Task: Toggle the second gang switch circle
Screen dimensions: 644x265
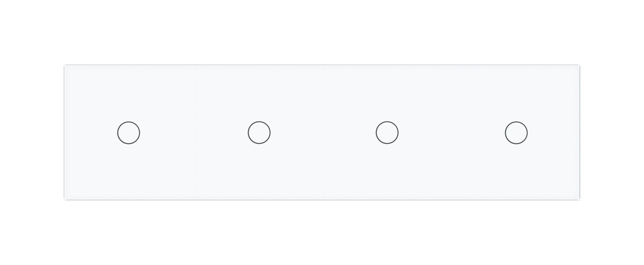Action: point(259,132)
